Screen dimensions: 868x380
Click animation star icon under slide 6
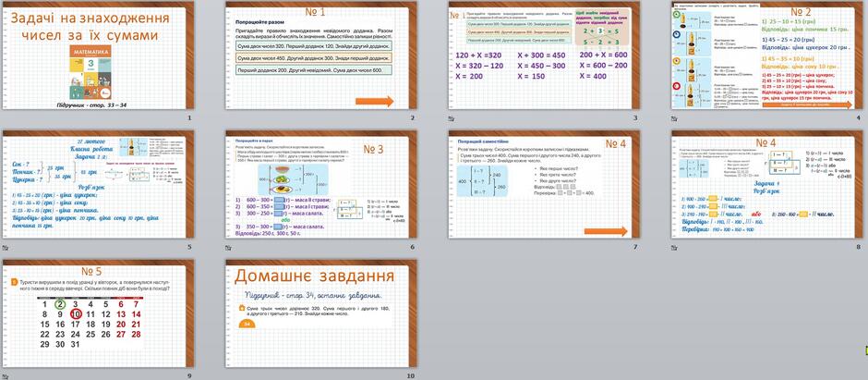point(229,248)
